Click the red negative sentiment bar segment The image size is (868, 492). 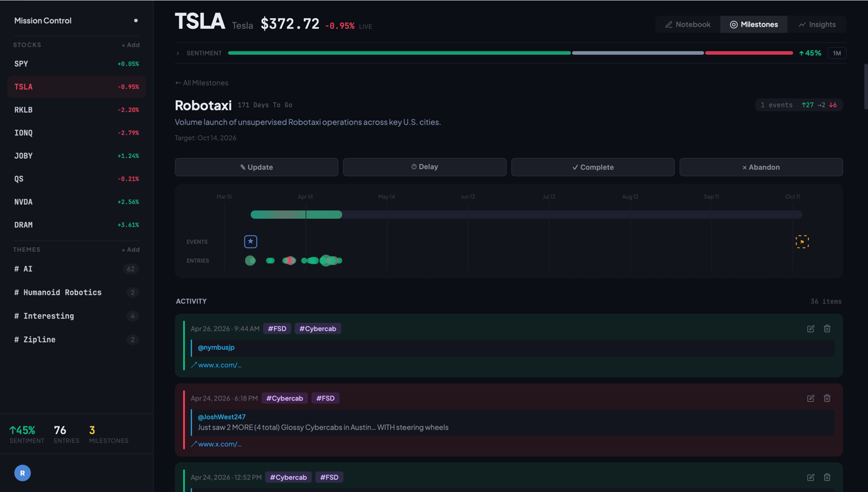click(749, 53)
